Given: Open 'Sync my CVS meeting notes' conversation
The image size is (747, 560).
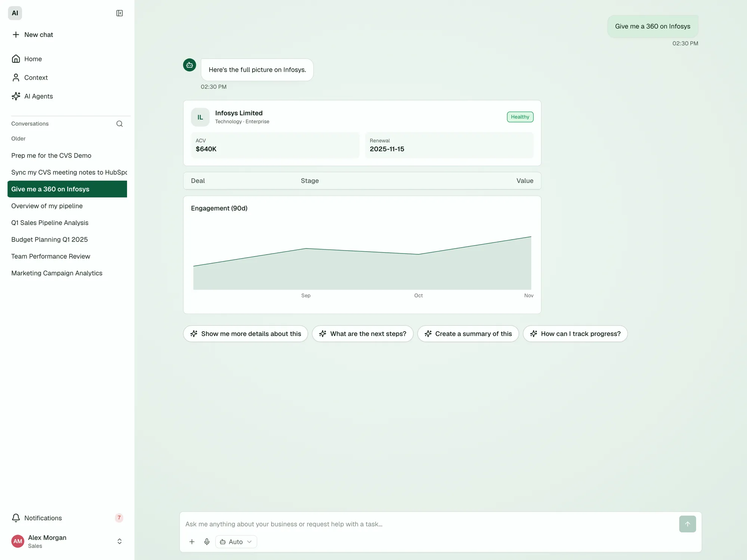Looking at the screenshot, I should 67,172.
